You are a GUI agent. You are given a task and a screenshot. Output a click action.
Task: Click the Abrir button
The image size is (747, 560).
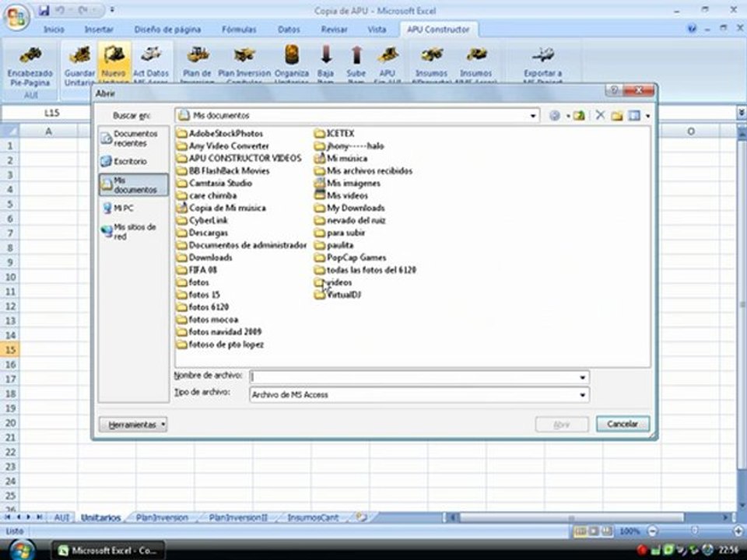pyautogui.click(x=562, y=425)
